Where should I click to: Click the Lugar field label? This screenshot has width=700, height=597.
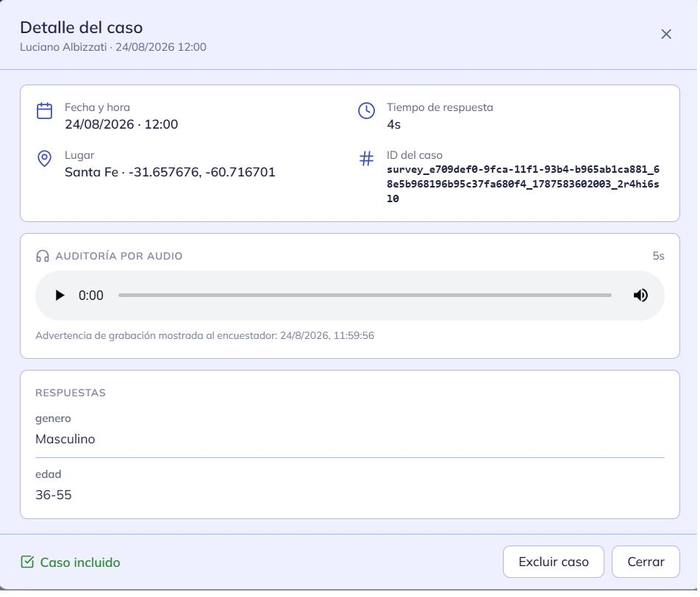coord(79,155)
